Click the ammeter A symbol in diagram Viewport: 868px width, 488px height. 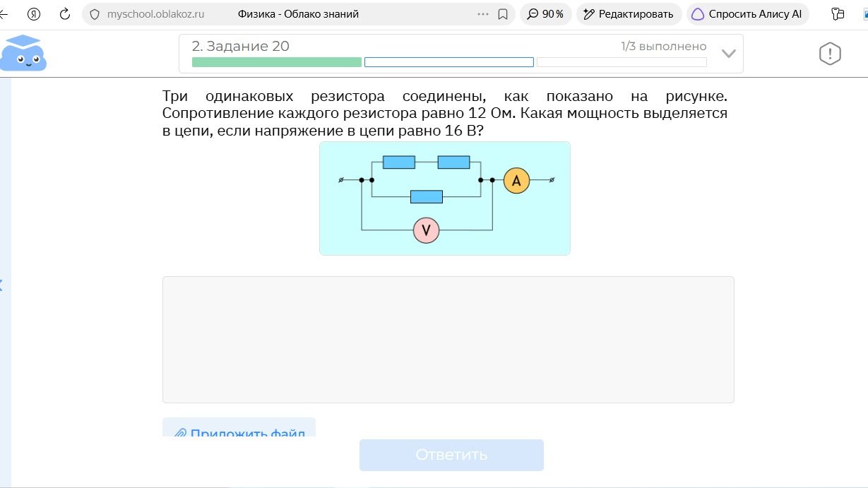point(516,181)
